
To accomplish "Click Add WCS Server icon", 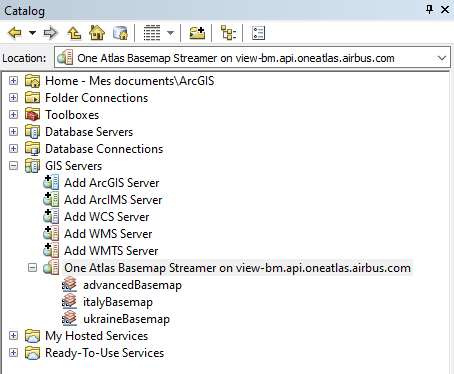I will pos(51,216).
